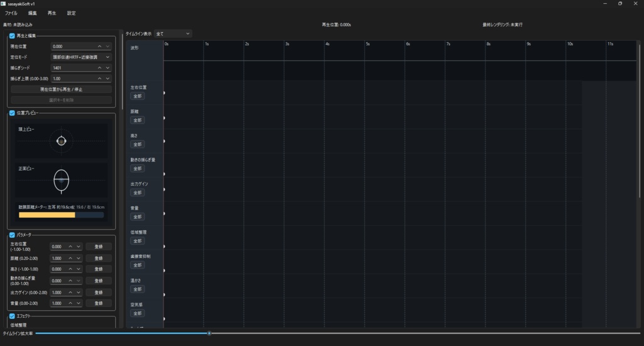Open the タイムライン表示 dropdown set to 全て

[x=172, y=34]
